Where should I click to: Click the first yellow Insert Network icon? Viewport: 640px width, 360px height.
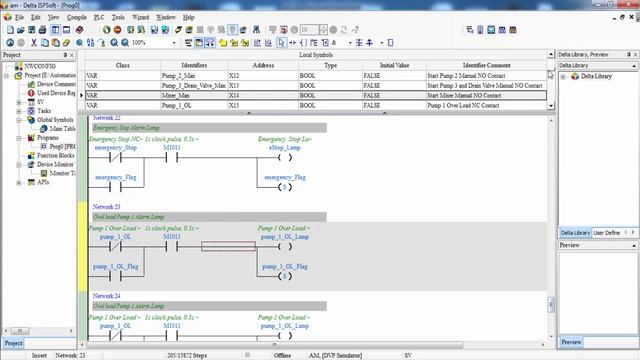point(223,42)
